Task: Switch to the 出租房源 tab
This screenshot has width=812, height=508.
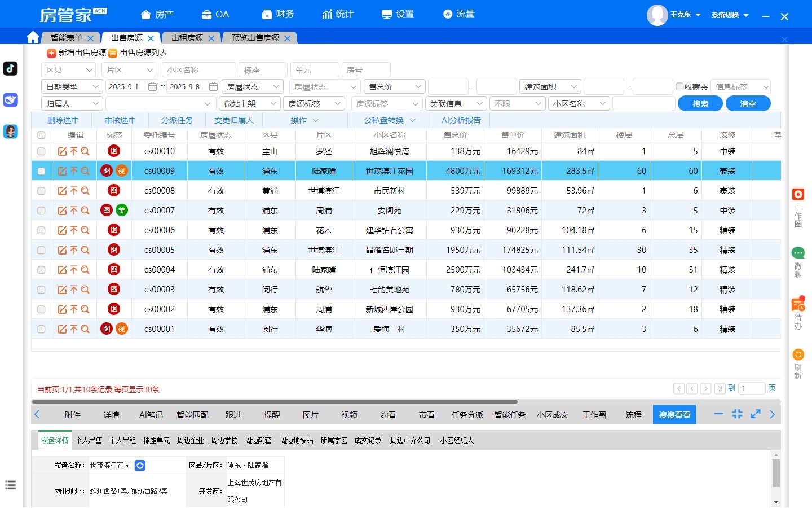Action: point(187,38)
